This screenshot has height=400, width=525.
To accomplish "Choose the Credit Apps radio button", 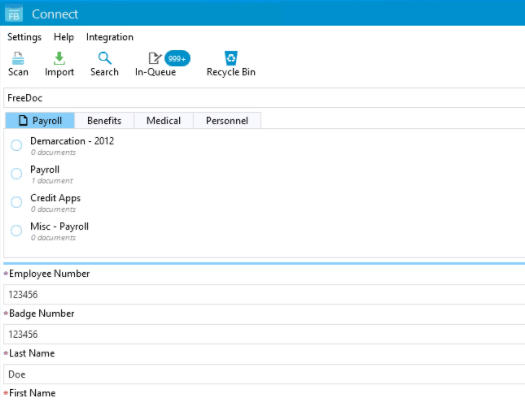I will (16, 202).
